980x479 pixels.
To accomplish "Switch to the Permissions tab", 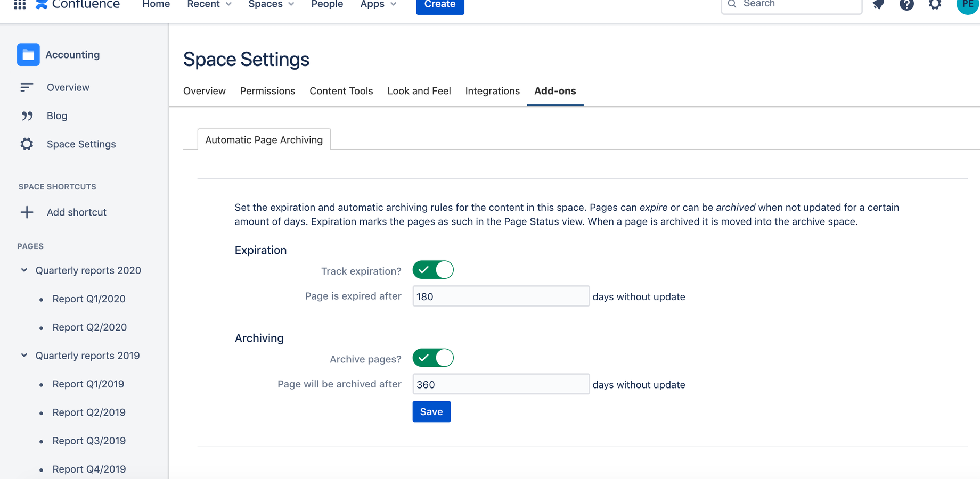I will pyautogui.click(x=267, y=91).
